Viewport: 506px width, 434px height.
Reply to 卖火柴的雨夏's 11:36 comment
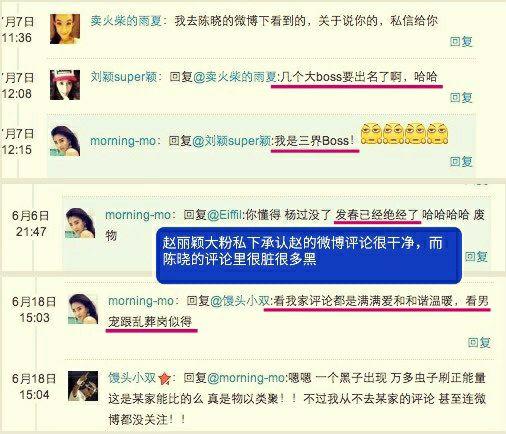point(461,41)
